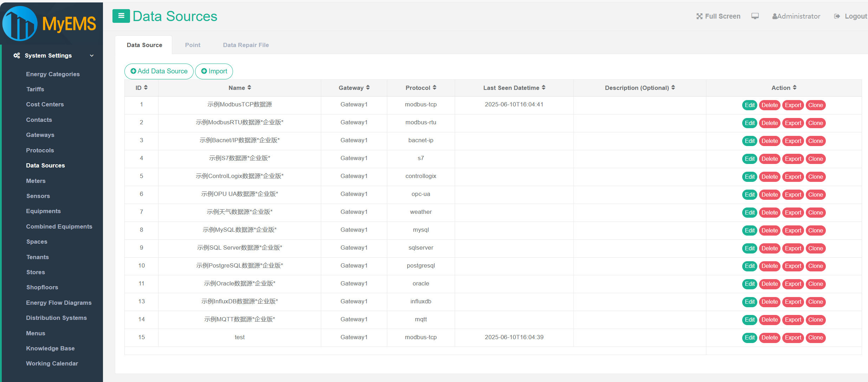Collapse the System Settings menu chevron

coord(92,55)
